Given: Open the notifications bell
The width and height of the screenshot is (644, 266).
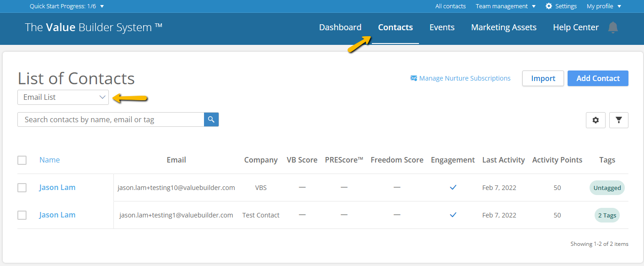Looking at the screenshot, I should [613, 27].
